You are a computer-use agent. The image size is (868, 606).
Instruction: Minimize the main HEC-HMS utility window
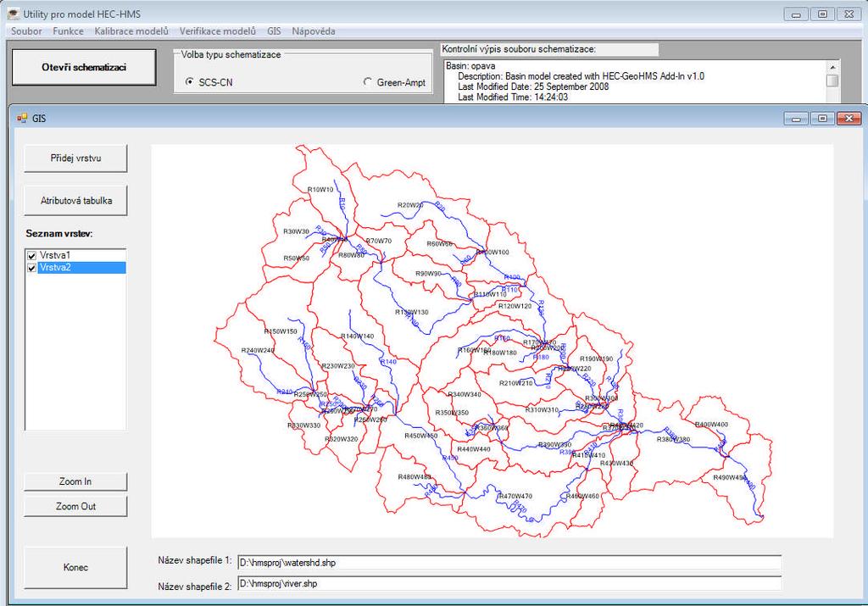796,14
